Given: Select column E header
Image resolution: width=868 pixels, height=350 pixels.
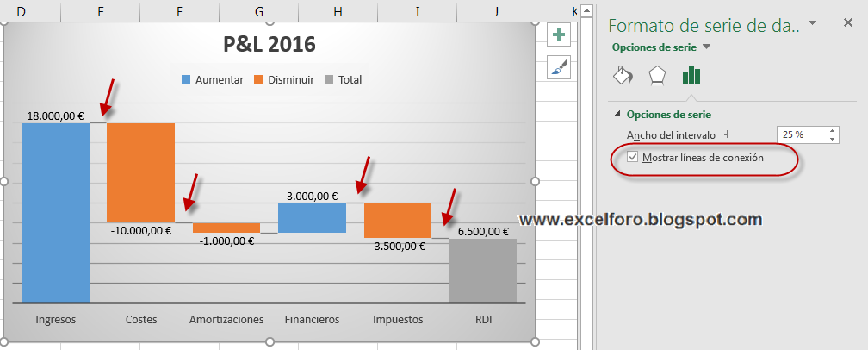Looking at the screenshot, I should point(101,11).
